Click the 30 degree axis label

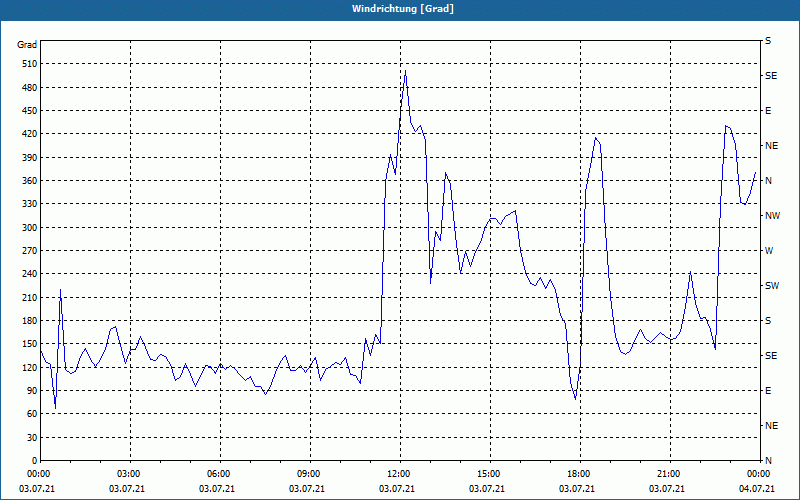(x=32, y=438)
